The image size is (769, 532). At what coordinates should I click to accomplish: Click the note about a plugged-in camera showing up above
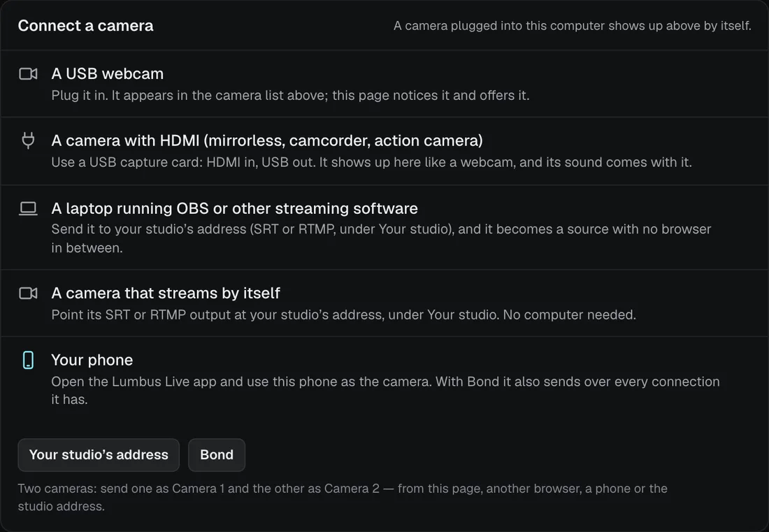point(573,25)
